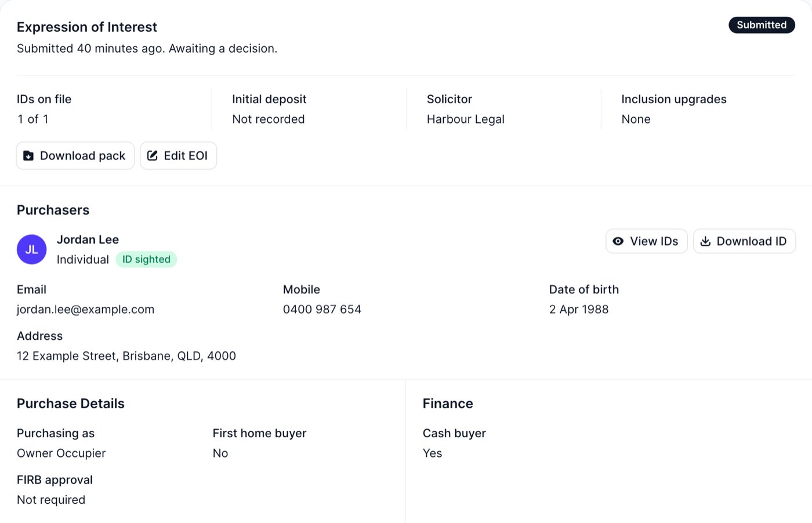Click the Submitted status badge
The width and height of the screenshot is (812, 523).
pos(762,25)
